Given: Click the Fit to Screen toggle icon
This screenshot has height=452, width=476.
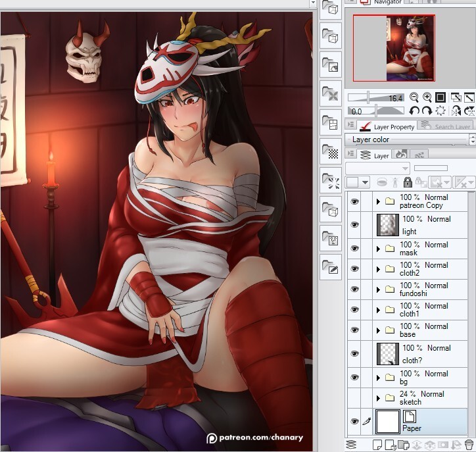Looking at the screenshot, I should (x=456, y=97).
